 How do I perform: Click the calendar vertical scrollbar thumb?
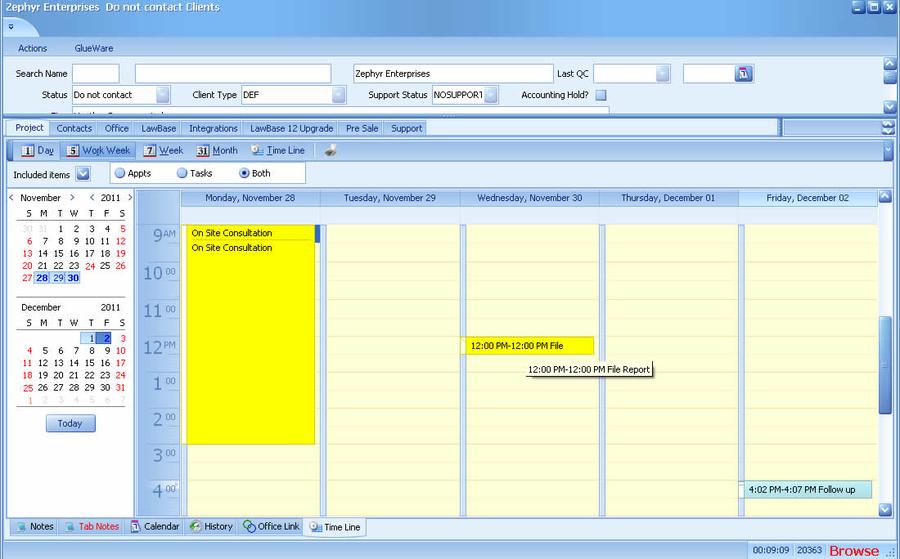885,364
